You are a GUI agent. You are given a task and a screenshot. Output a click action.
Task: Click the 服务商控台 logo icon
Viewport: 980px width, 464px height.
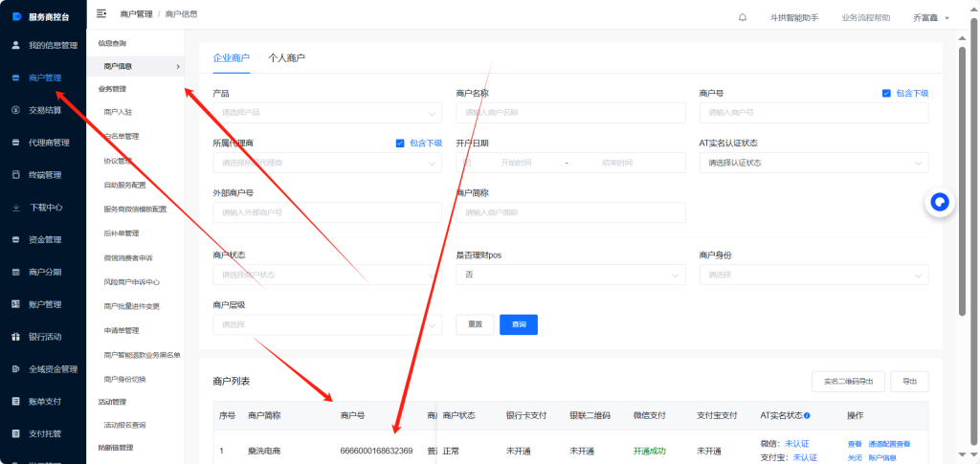pos(17,17)
